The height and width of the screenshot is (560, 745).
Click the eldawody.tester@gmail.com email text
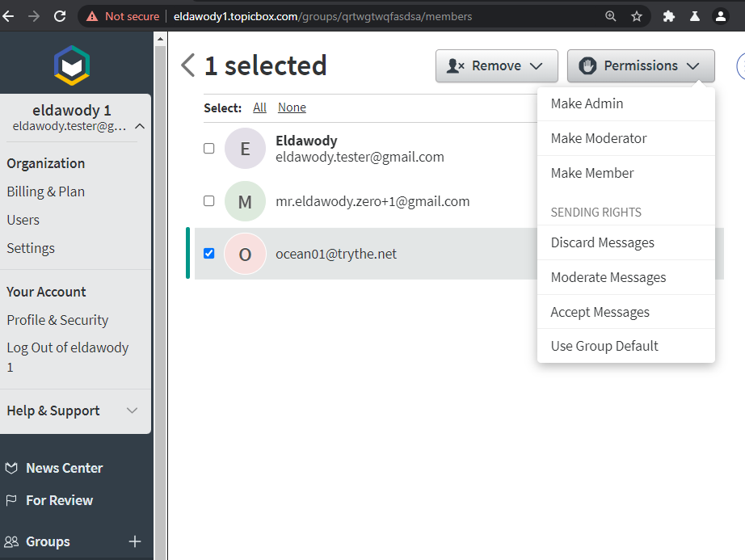360,158
